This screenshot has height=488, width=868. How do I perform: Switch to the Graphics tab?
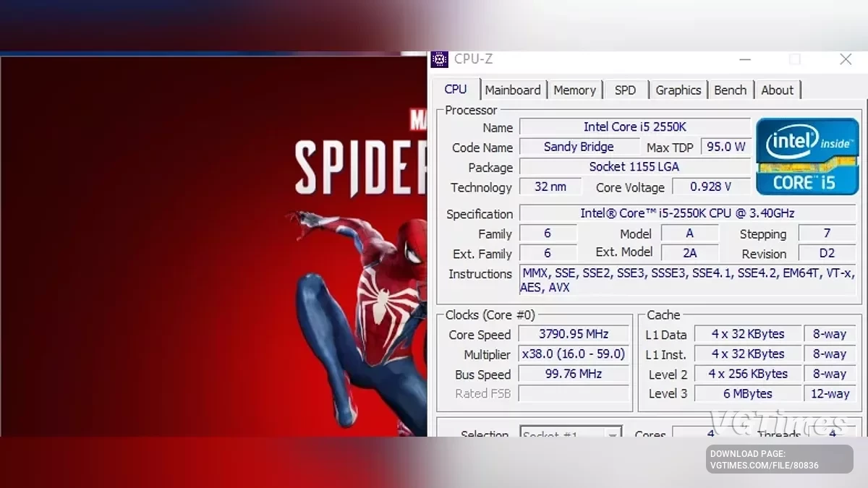[678, 90]
